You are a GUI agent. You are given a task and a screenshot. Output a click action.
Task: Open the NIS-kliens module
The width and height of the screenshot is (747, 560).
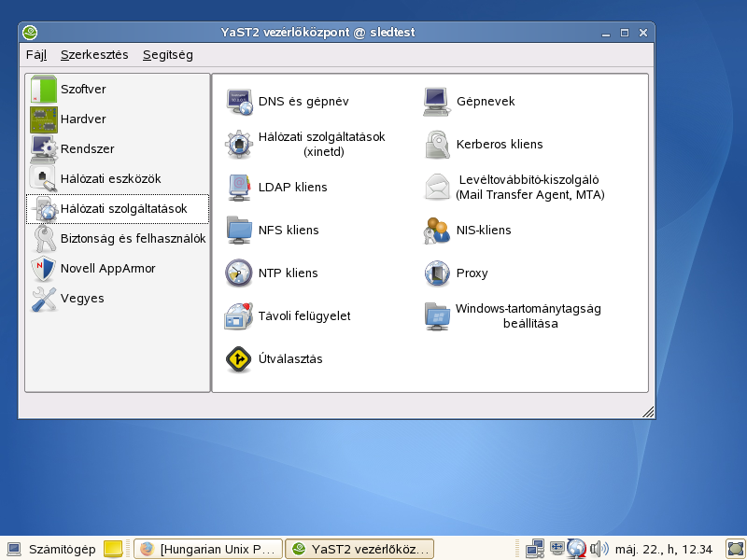click(x=468, y=230)
